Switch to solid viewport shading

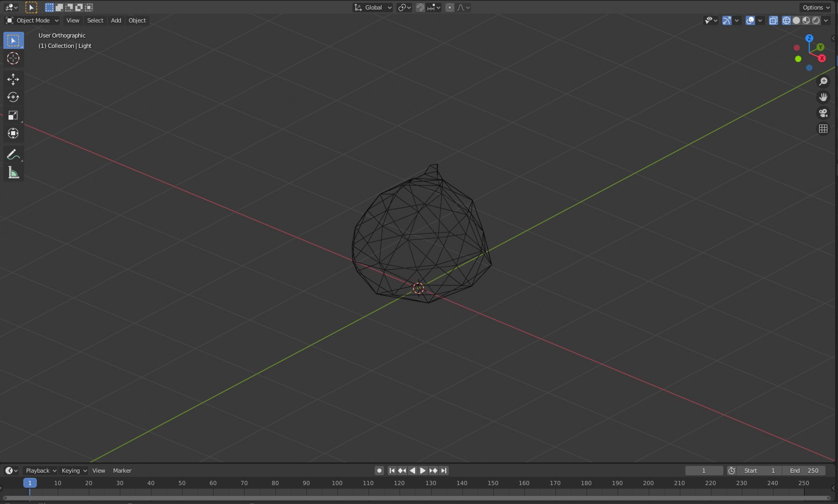click(x=796, y=21)
